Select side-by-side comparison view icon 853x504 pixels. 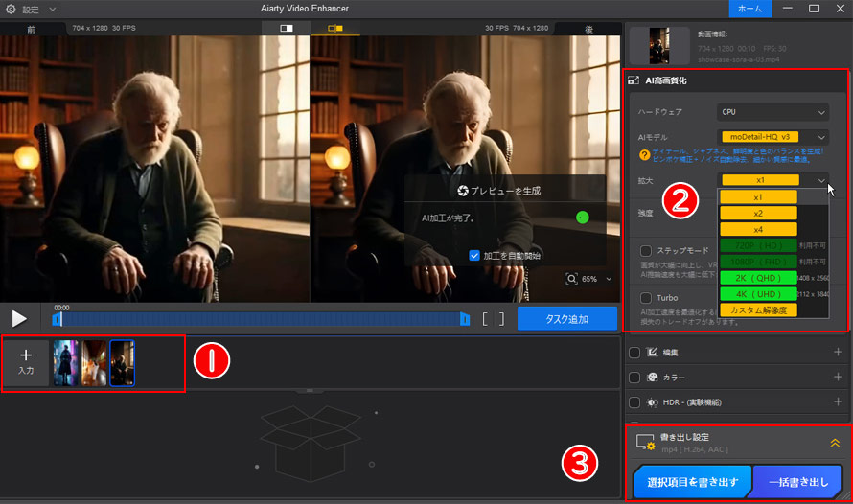pyautogui.click(x=334, y=29)
